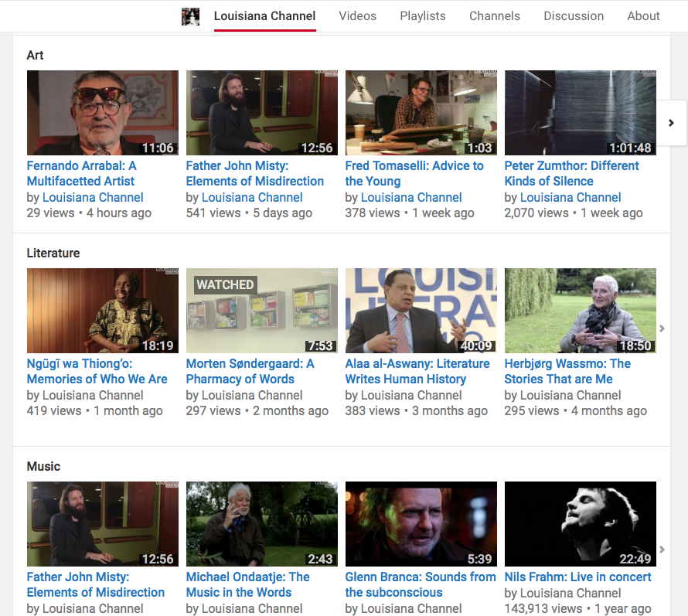The image size is (688, 616).
Task: Open the Louisiana Channel home tab
Action: click(x=264, y=16)
